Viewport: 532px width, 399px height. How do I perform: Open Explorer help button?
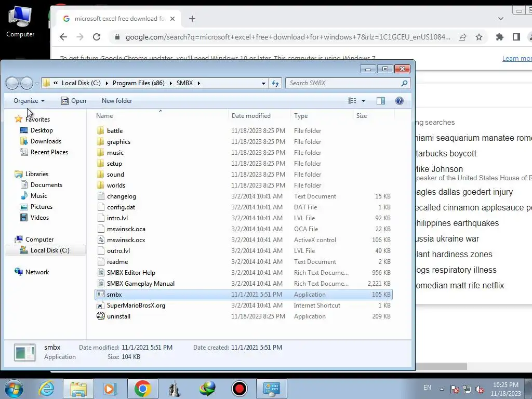click(400, 101)
